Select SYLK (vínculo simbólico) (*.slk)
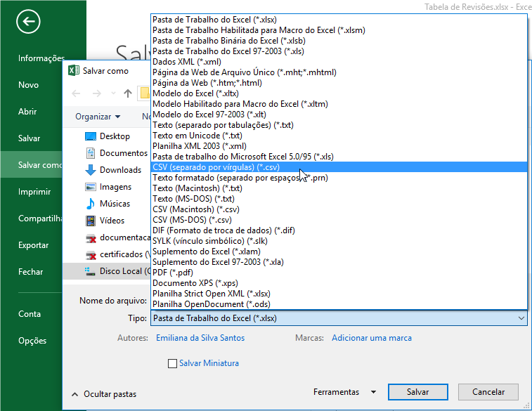The width and height of the screenshot is (532, 411). [x=339, y=241]
